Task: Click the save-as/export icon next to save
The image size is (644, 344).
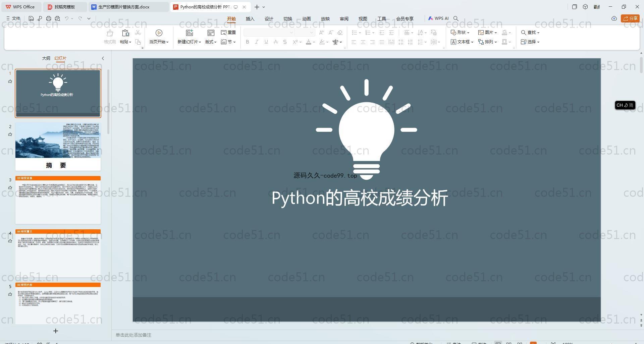Action: [x=40, y=18]
